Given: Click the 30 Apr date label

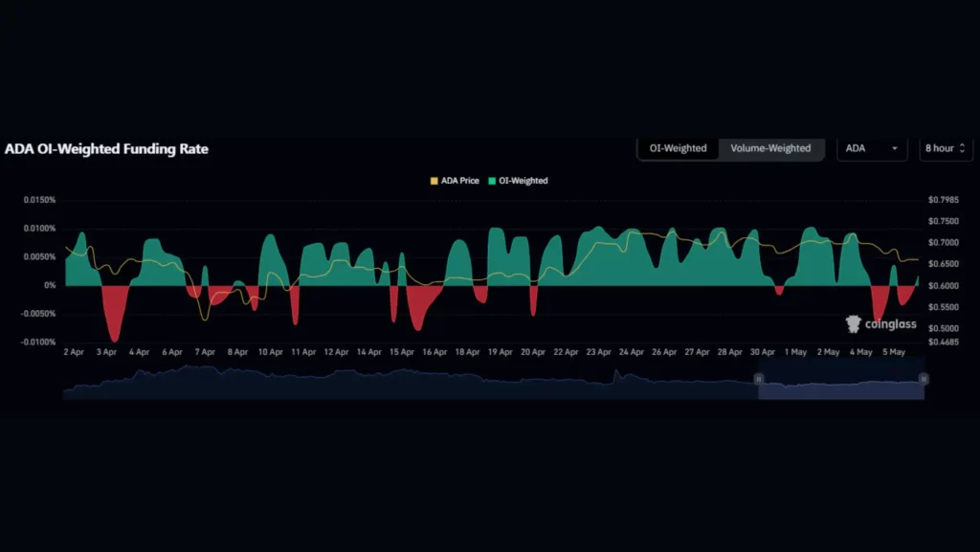Looking at the screenshot, I should (763, 352).
